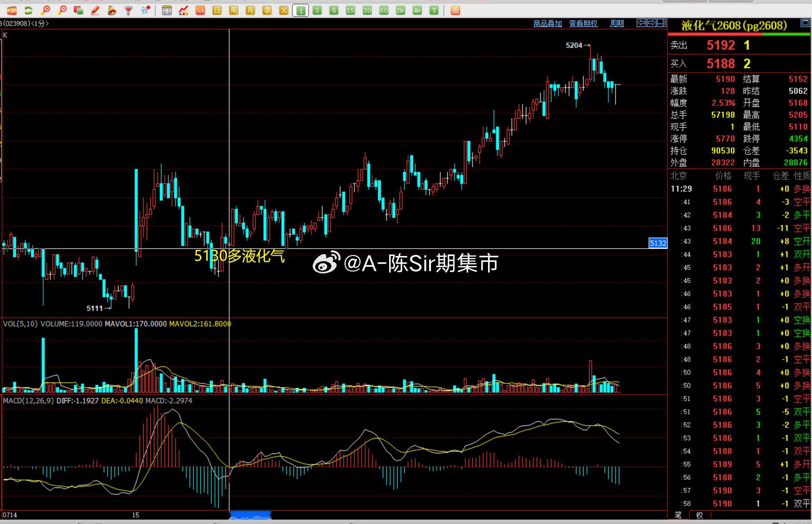Click the <1分> chart title label
This screenshot has height=524, width=812.
point(40,23)
